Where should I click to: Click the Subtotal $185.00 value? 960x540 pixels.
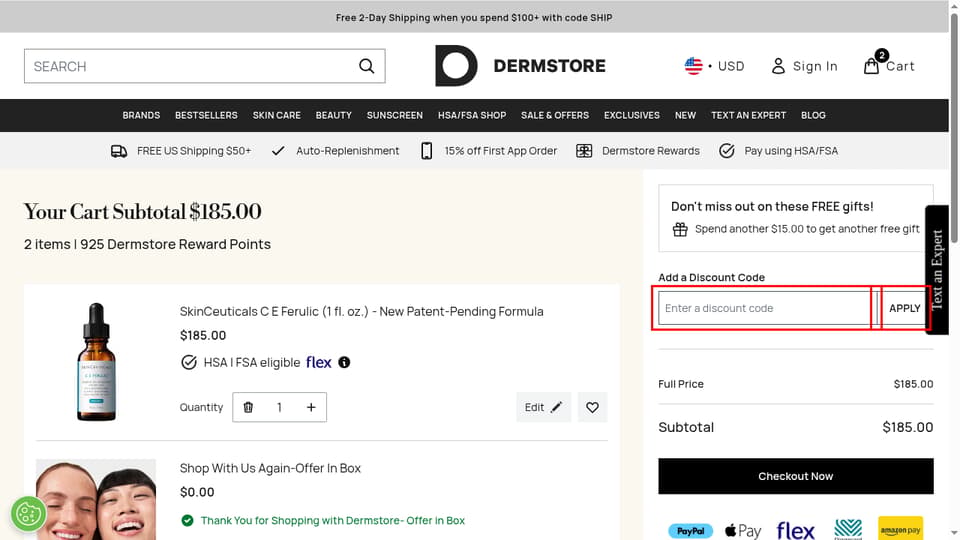click(907, 427)
